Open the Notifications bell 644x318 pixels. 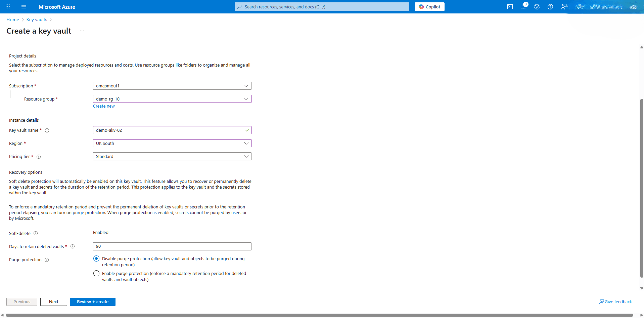click(523, 7)
